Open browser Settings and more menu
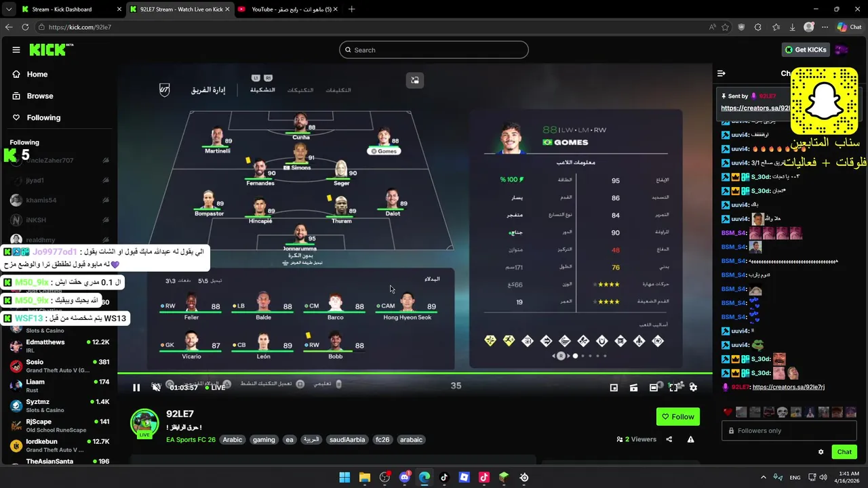Image resolution: width=868 pixels, height=488 pixels. click(825, 27)
